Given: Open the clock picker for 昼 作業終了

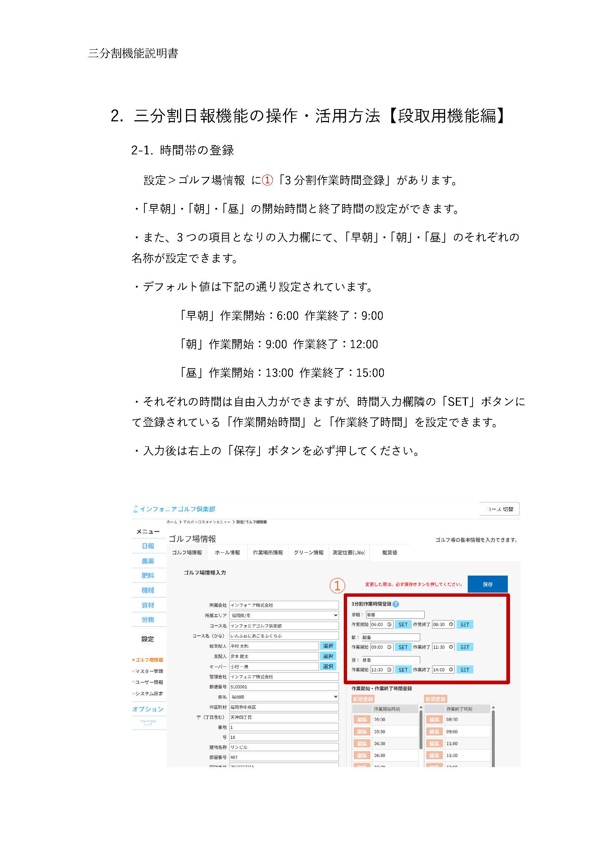Looking at the screenshot, I should point(451,669).
